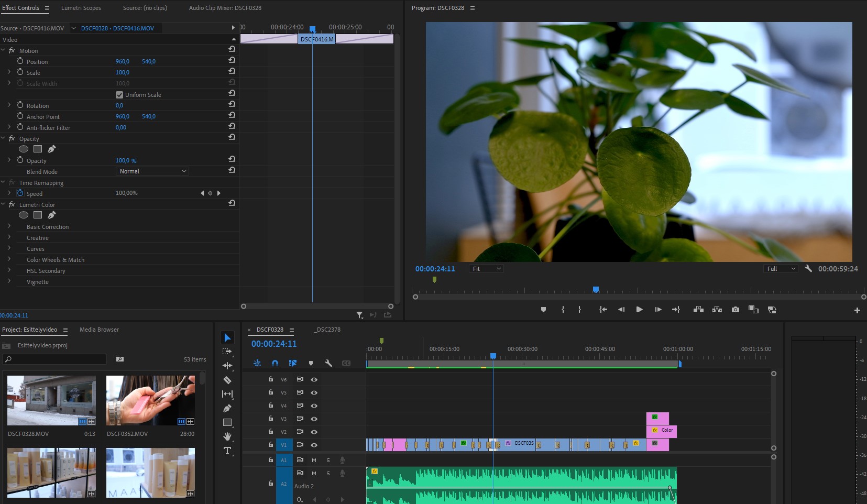This screenshot has width=867, height=504.
Task: Hide track V3 with eye icon
Action: [314, 419]
